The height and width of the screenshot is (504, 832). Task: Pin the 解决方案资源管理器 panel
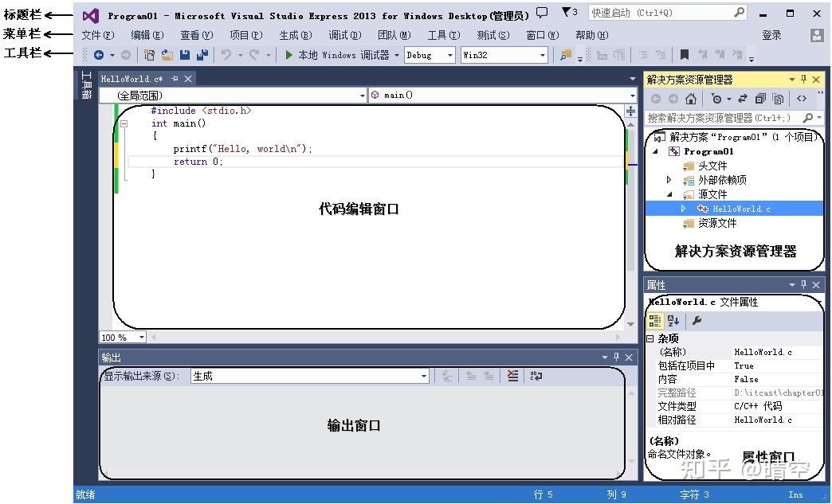click(803, 79)
